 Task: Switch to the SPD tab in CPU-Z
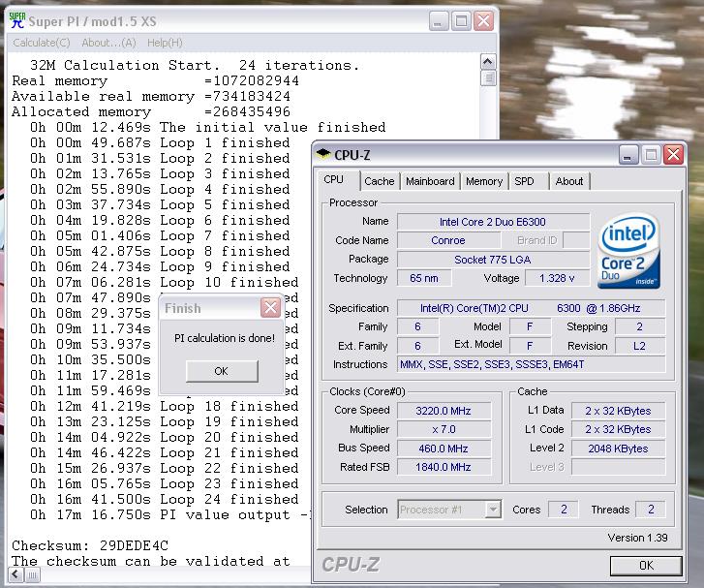pyautogui.click(x=525, y=181)
